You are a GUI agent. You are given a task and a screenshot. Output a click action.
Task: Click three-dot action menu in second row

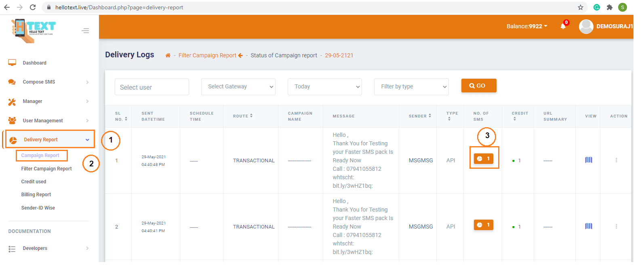[x=616, y=227]
